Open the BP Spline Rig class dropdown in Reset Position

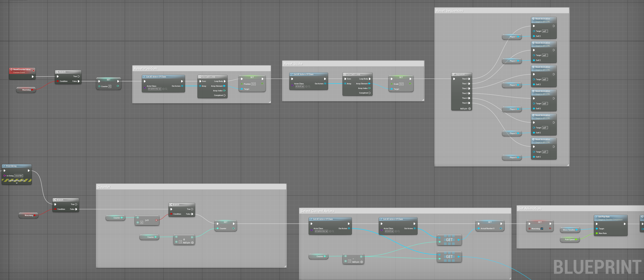click(154, 89)
